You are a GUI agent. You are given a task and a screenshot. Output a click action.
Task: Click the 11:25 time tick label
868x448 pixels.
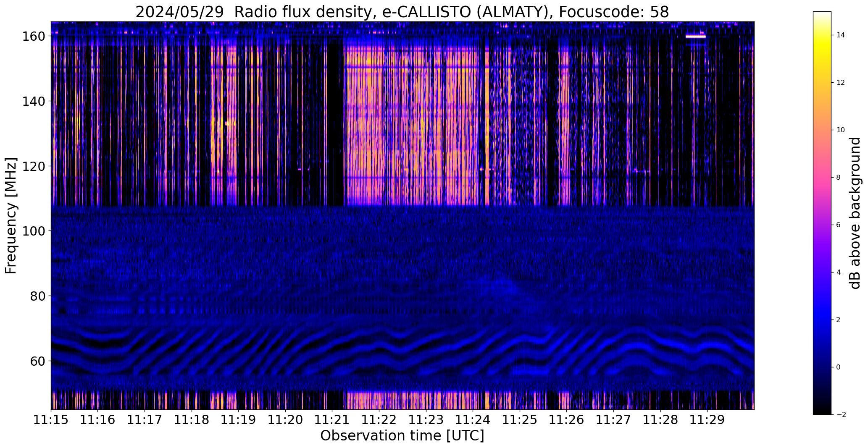520,419
